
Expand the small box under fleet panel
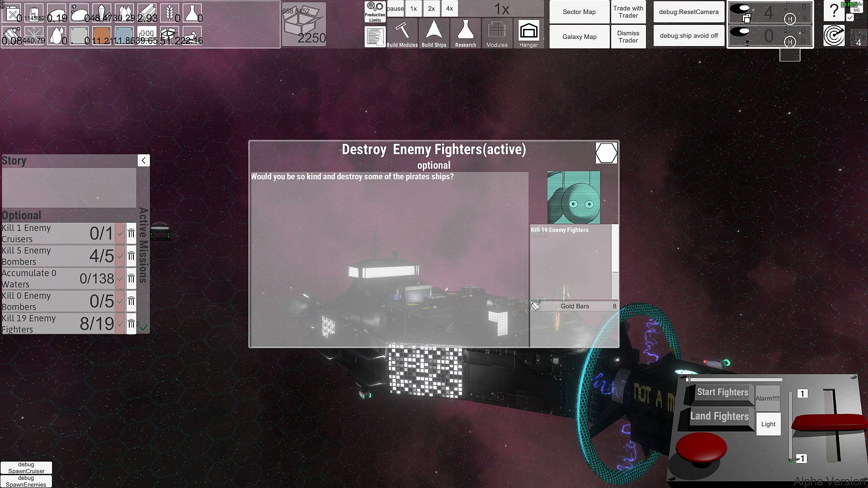(x=790, y=55)
